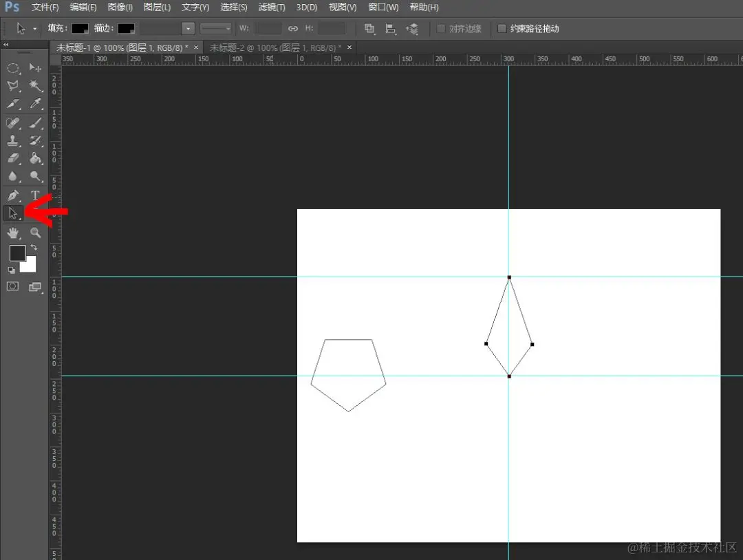
Task: Click the left anchor point of kite path
Action: pyautogui.click(x=486, y=343)
